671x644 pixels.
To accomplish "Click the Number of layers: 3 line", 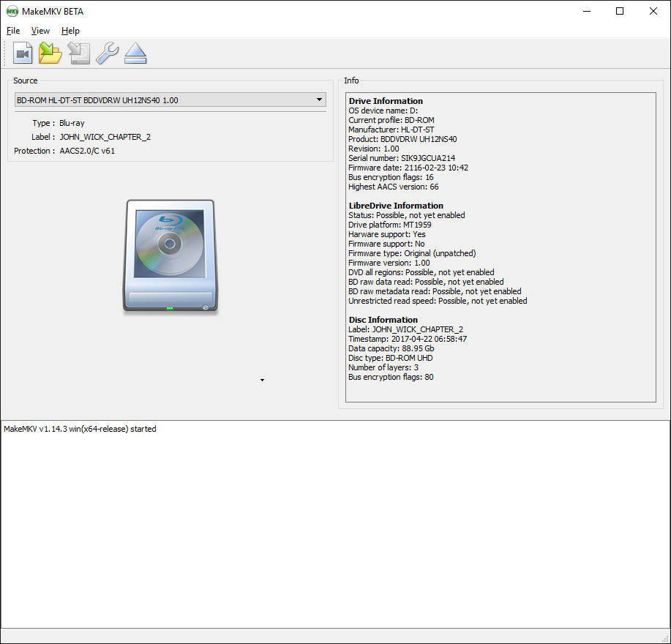I will tap(383, 367).
